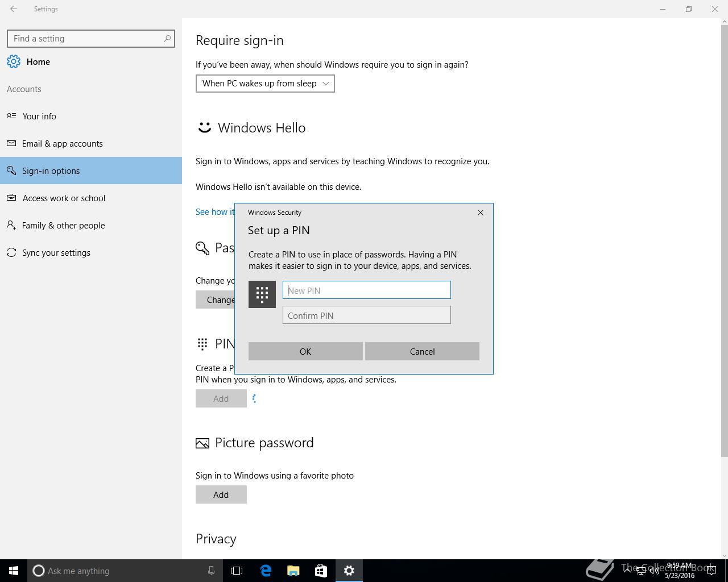Click the Settings back arrow
Viewport: 728px width, 582px height.
coord(14,9)
